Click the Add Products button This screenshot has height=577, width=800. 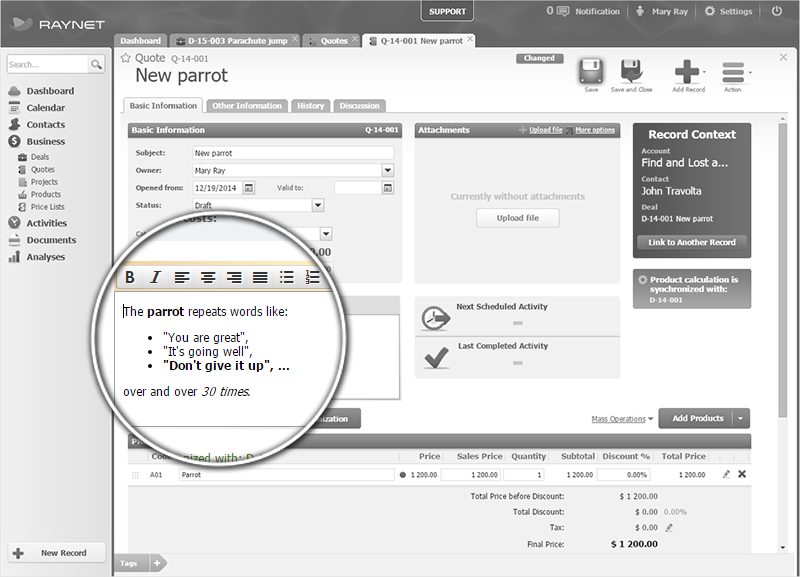[697, 418]
